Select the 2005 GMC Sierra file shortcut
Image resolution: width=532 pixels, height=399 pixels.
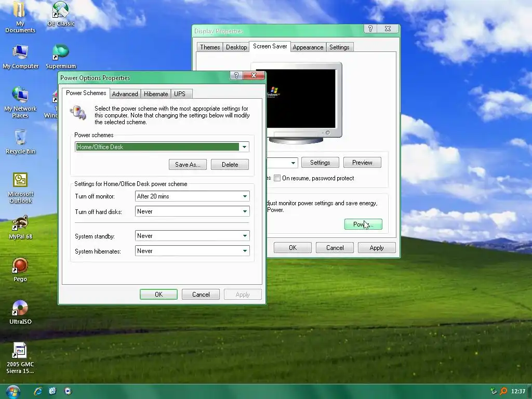coord(20,358)
